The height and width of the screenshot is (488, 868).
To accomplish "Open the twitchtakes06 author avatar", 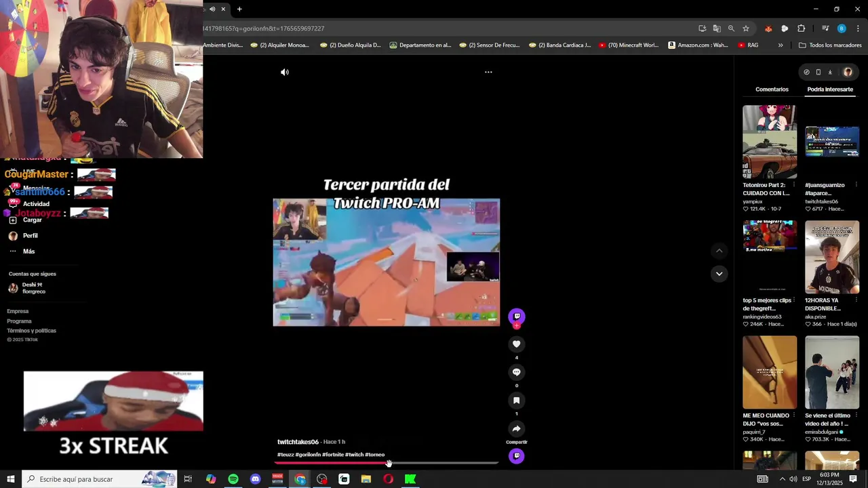I will [517, 317].
